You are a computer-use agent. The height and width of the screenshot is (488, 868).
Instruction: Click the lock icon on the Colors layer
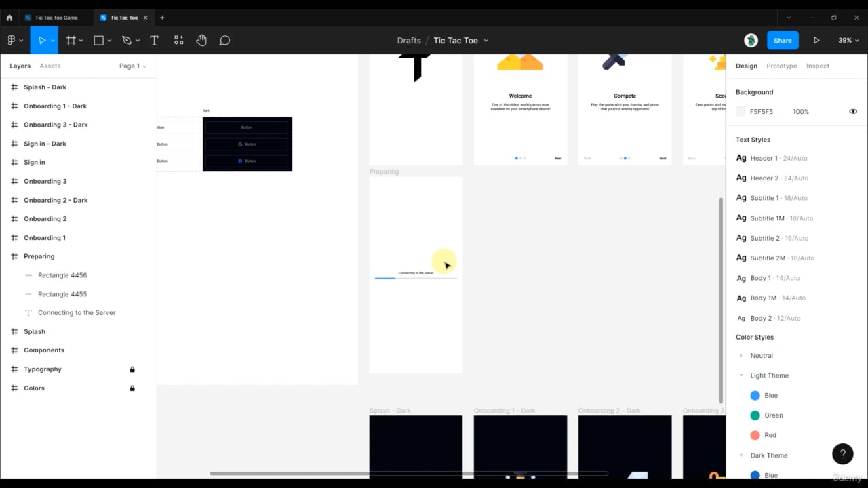[x=132, y=388]
